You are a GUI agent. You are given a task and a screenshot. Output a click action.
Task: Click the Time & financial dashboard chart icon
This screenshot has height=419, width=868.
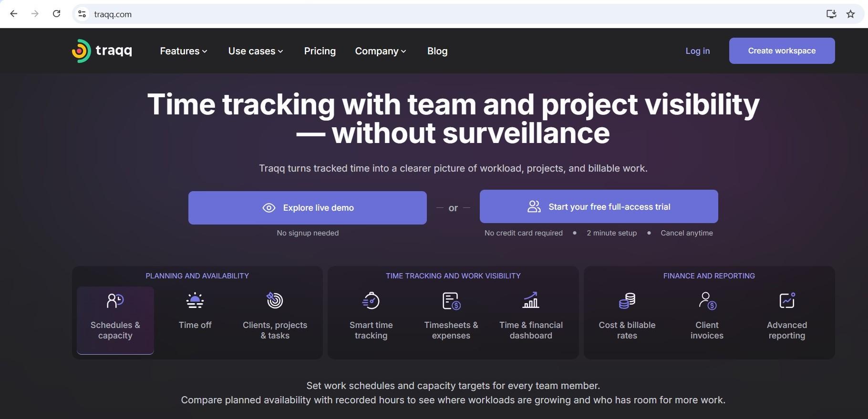531,300
